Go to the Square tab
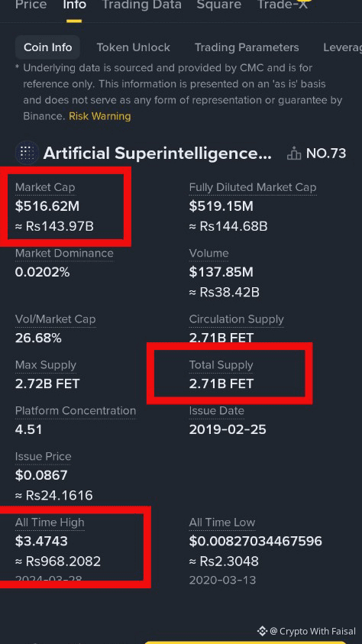The width and height of the screenshot is (362, 644). [x=218, y=5]
